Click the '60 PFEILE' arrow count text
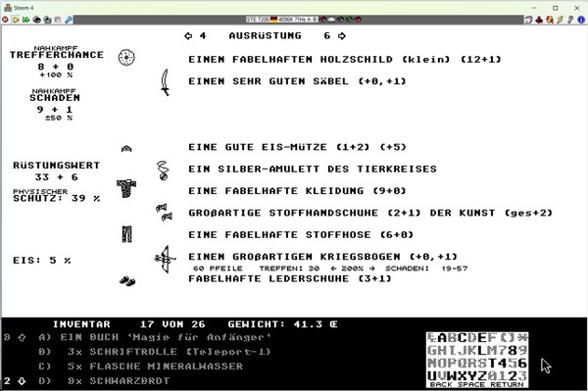Viewport: 588px width, 391px height. (x=218, y=269)
